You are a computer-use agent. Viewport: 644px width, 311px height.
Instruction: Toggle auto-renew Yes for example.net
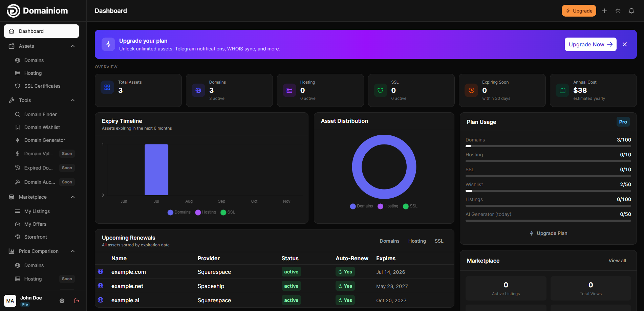(345, 286)
